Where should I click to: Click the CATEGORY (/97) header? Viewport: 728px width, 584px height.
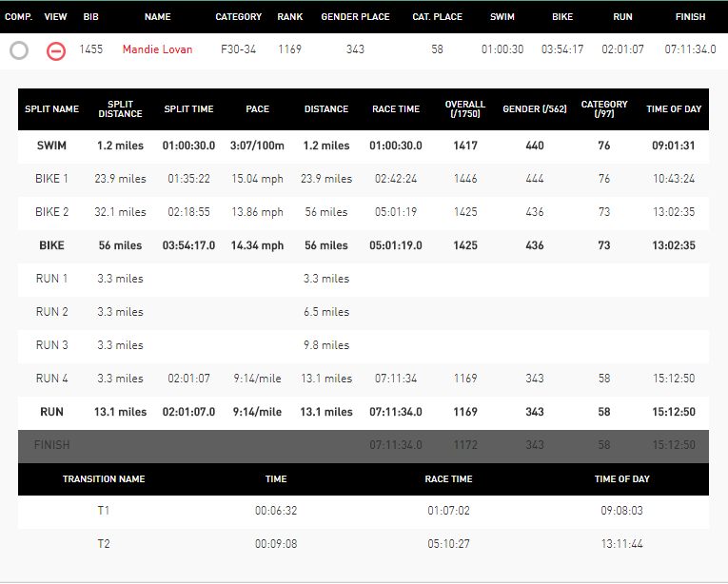(x=604, y=109)
